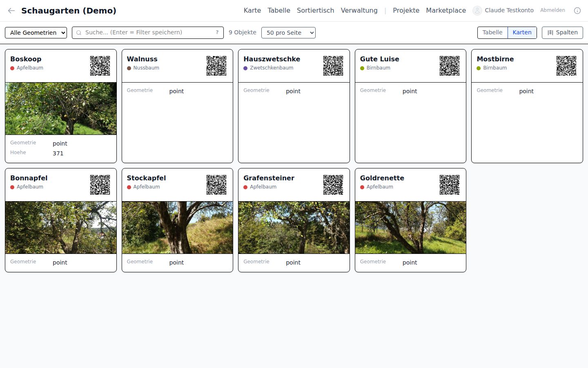Open the Alle Geometrien dropdown
588x368 pixels.
coord(36,33)
